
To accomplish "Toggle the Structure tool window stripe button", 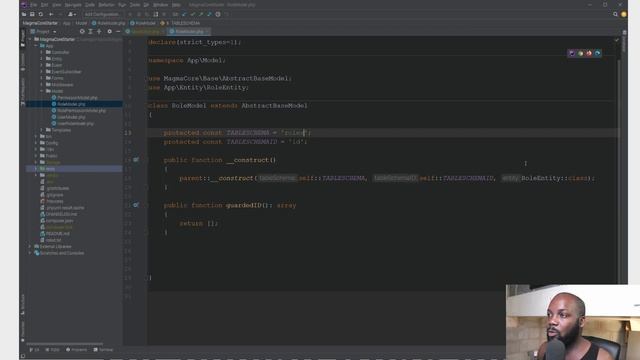I will (x=22, y=304).
